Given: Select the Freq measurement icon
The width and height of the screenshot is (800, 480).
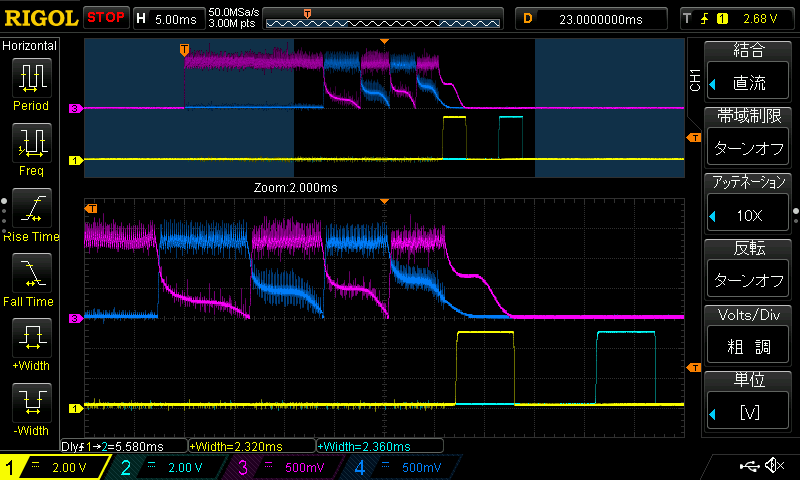Looking at the screenshot, I should coord(31,142).
